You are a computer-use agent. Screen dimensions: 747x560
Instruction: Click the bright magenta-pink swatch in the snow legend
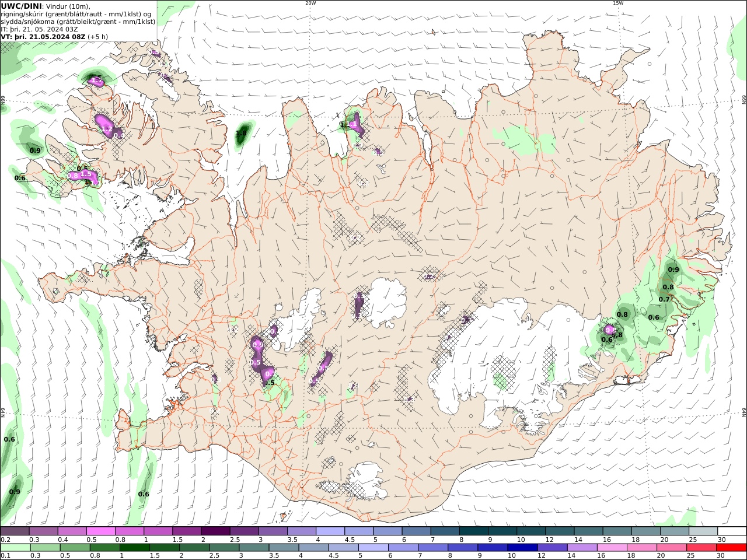pos(100,531)
